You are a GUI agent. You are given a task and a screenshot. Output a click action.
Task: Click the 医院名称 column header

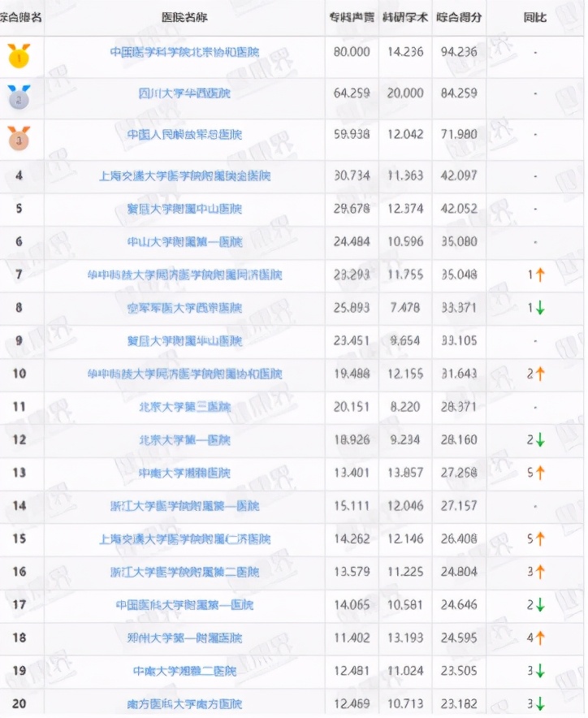184,17
